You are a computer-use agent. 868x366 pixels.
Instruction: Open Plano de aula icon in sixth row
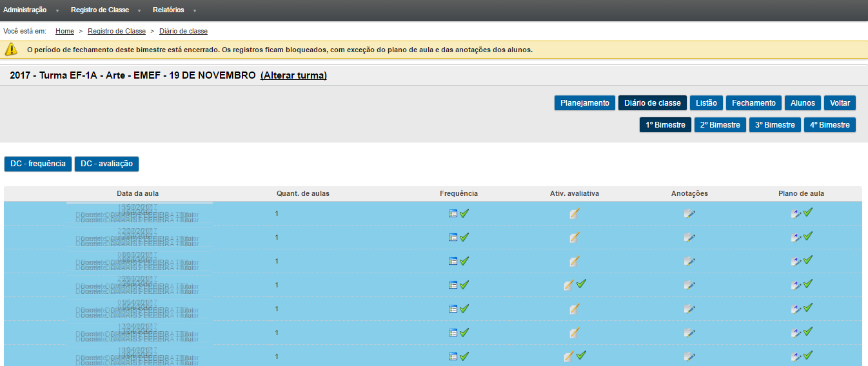(x=796, y=332)
